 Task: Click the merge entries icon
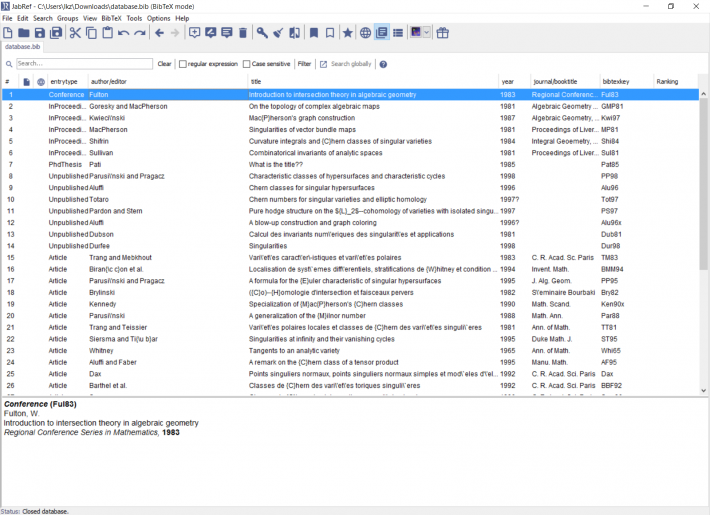click(294, 33)
